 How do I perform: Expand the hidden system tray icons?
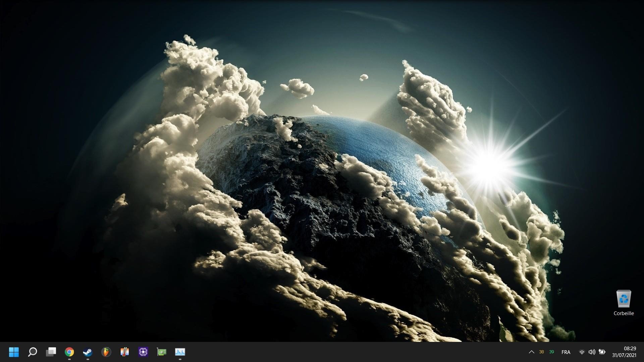tap(531, 352)
